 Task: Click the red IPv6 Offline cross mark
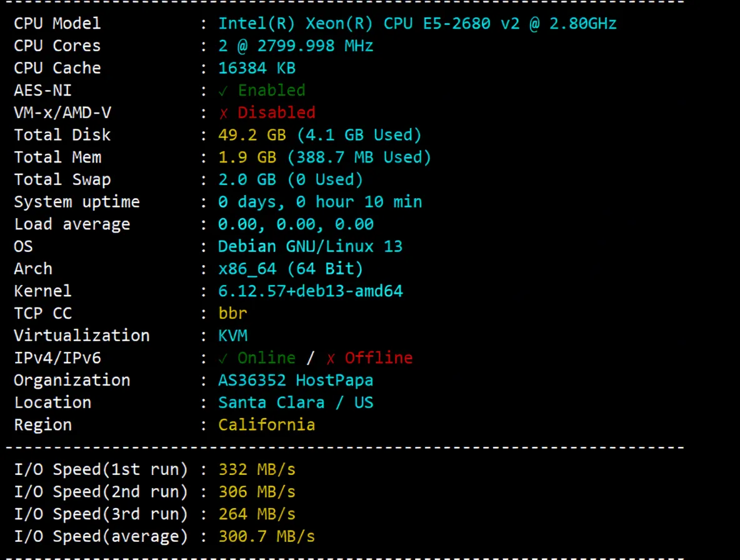click(x=330, y=357)
